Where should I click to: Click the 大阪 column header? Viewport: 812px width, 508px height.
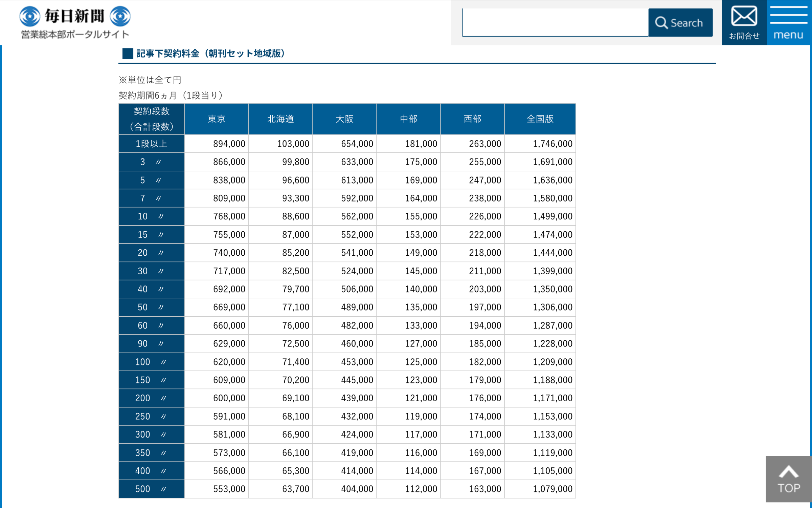(x=344, y=119)
